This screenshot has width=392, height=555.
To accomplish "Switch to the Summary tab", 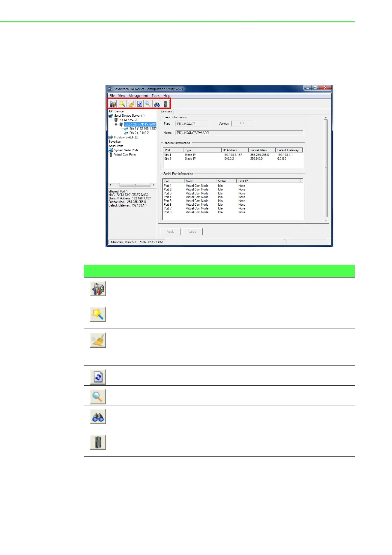I will (166, 111).
